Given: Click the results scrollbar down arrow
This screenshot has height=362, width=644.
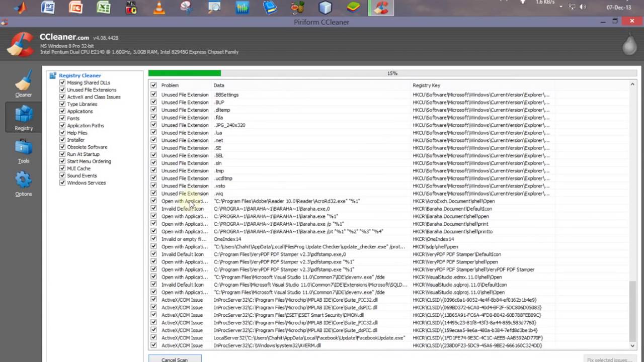Looking at the screenshot, I should [x=633, y=345].
